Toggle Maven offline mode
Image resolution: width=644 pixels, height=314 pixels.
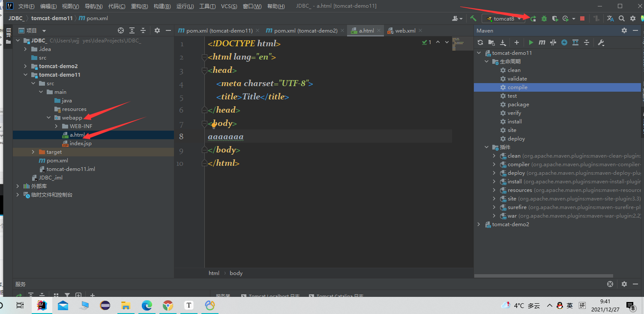coord(553,42)
